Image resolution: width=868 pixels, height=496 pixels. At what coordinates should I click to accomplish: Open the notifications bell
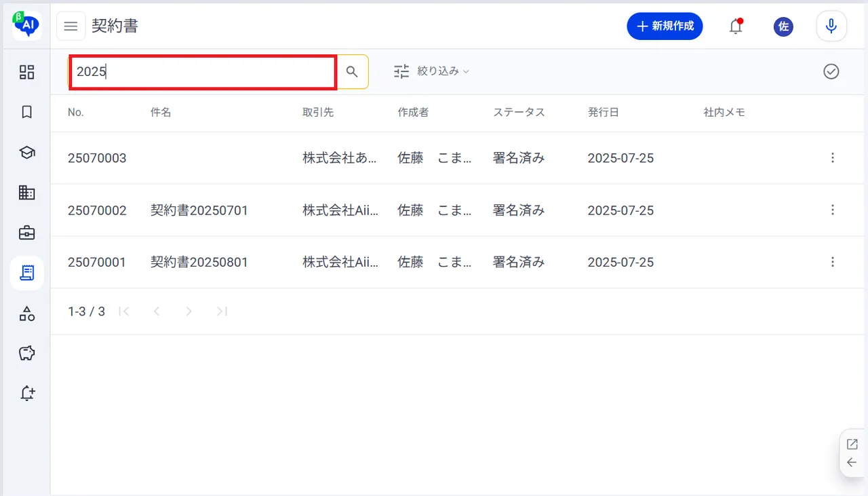tap(736, 26)
